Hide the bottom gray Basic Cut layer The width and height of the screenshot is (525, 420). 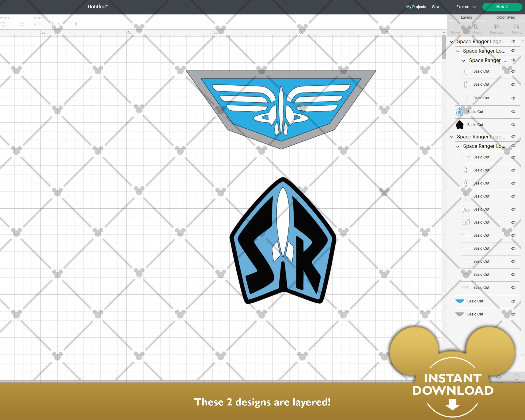(513, 314)
